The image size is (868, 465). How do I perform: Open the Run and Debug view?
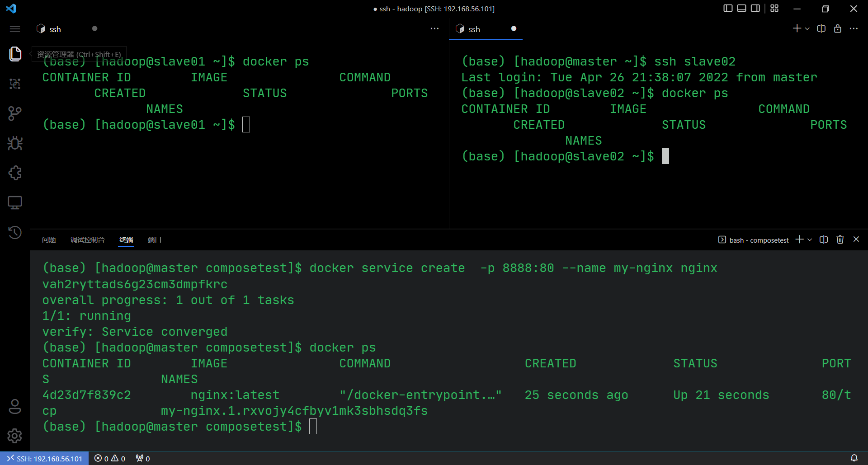[x=15, y=143]
